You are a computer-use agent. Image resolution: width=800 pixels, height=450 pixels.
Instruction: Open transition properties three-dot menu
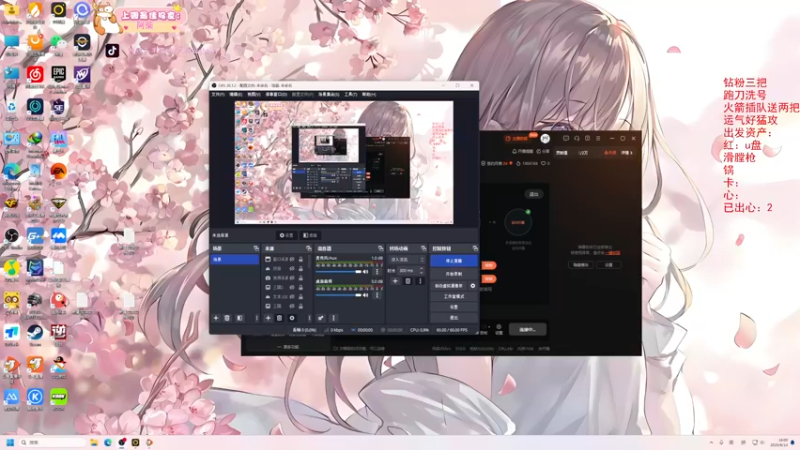click(420, 281)
